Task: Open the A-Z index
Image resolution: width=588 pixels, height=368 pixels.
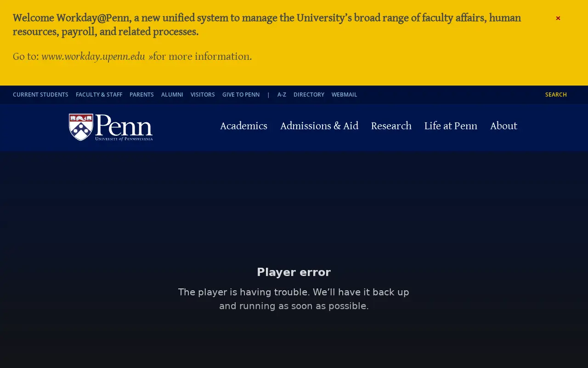Action: click(x=282, y=95)
